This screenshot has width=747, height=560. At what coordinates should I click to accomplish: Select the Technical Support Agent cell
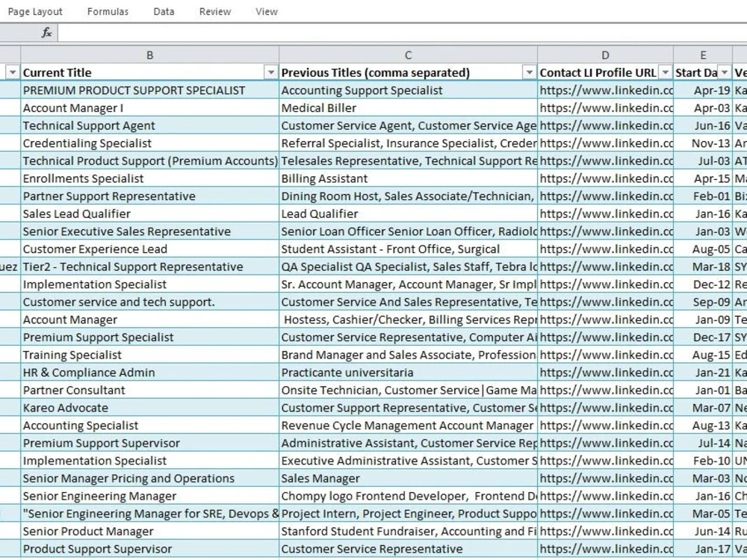point(149,125)
